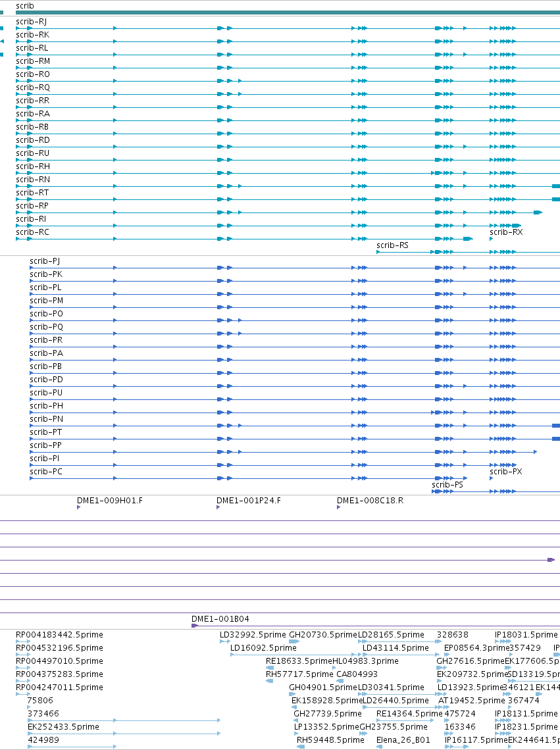Click protein scrib-PL label
The width and height of the screenshot is (560, 750).
[45, 287]
